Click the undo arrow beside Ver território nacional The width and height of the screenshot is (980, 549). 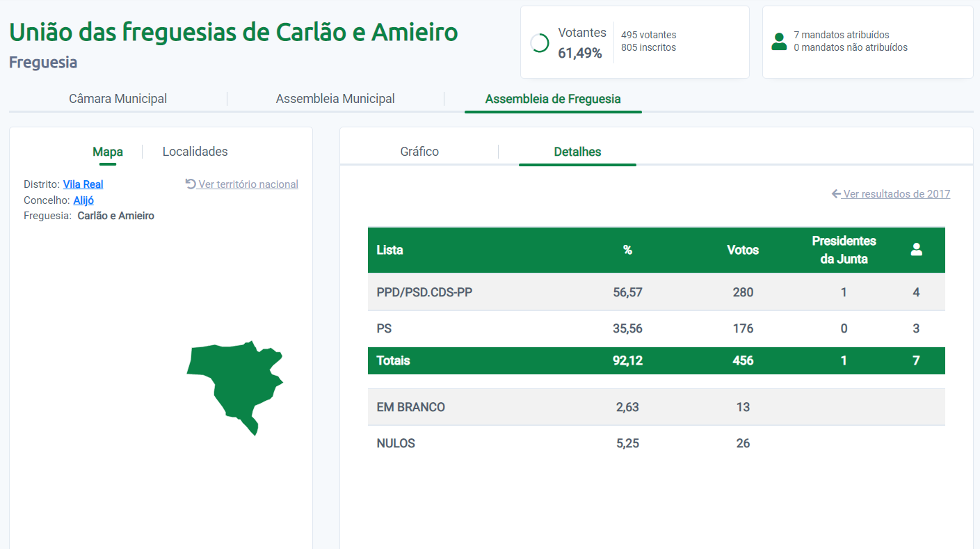click(x=191, y=184)
